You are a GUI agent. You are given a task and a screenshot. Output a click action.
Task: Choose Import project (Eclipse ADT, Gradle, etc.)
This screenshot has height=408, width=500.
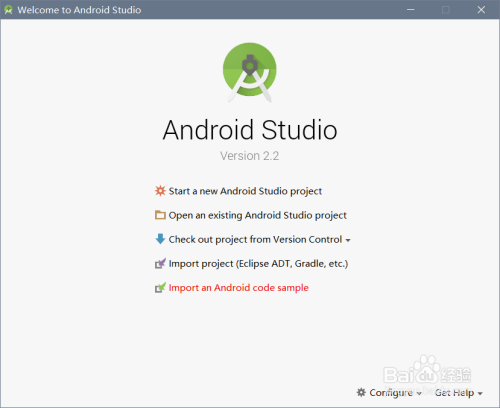258,264
